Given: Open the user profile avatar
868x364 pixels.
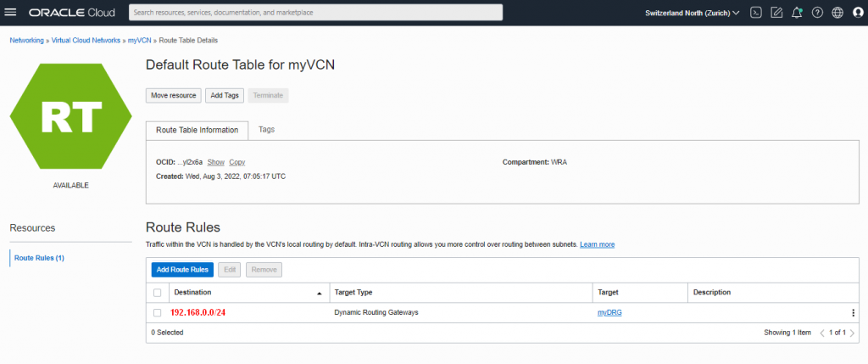Looking at the screenshot, I should [x=858, y=13].
